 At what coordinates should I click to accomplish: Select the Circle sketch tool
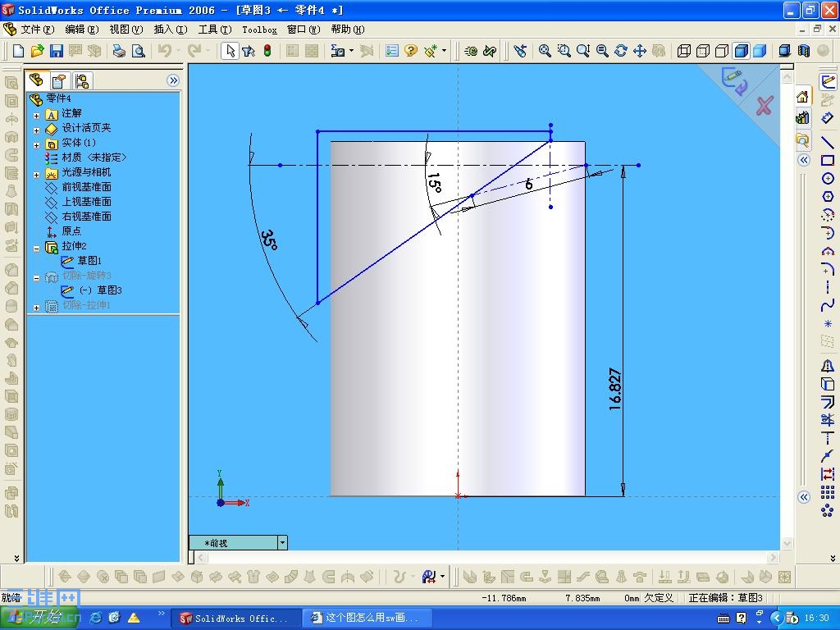[828, 178]
